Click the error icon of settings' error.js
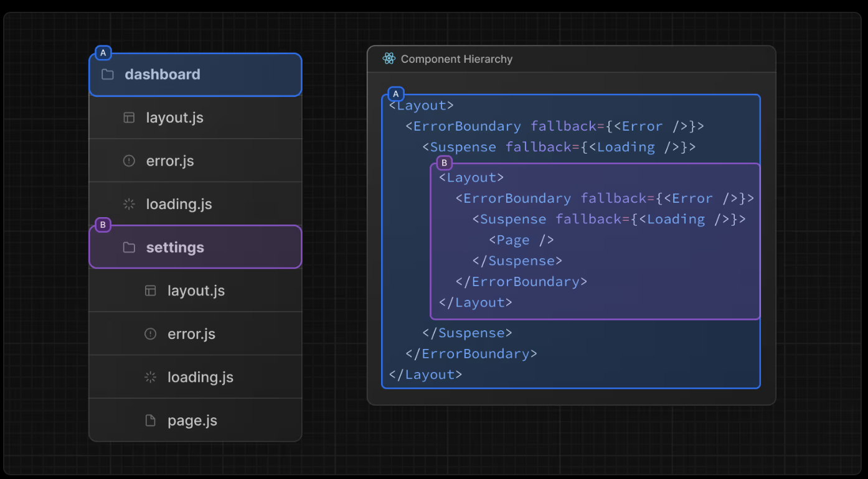The width and height of the screenshot is (868, 479). coord(150,334)
